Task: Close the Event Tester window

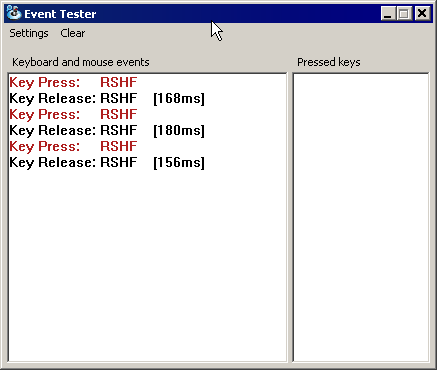Action: pyautogui.click(x=422, y=14)
